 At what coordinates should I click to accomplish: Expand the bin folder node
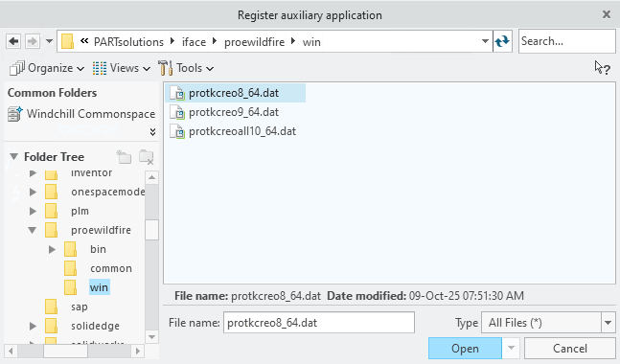(52, 249)
